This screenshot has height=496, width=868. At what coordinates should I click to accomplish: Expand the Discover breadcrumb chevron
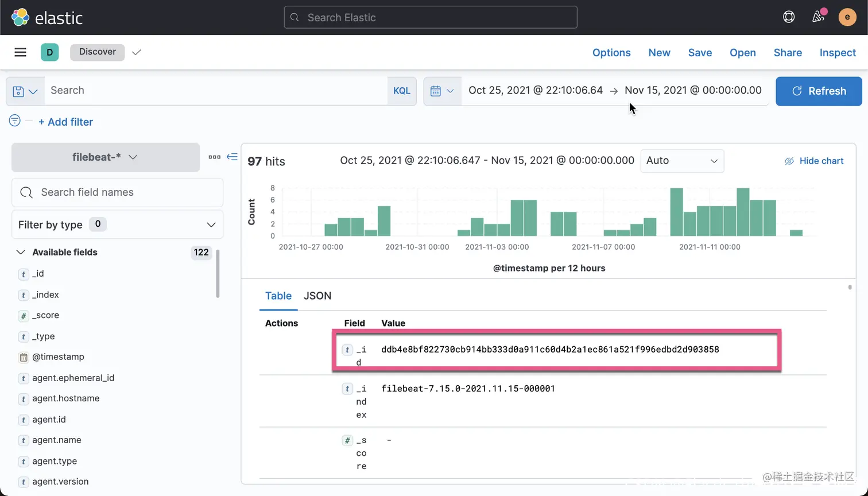pyautogui.click(x=136, y=52)
